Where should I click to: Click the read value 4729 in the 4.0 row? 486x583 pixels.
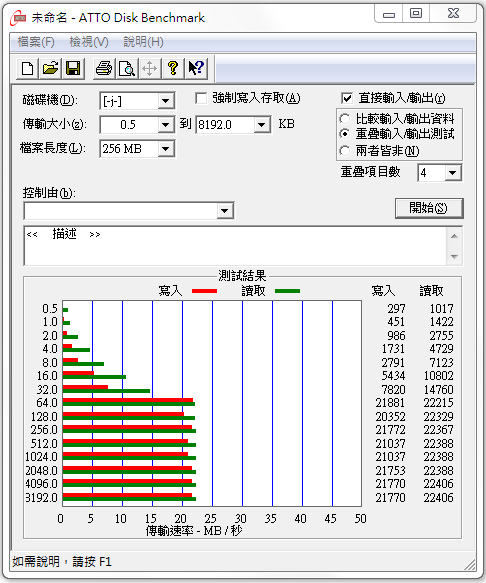click(441, 349)
